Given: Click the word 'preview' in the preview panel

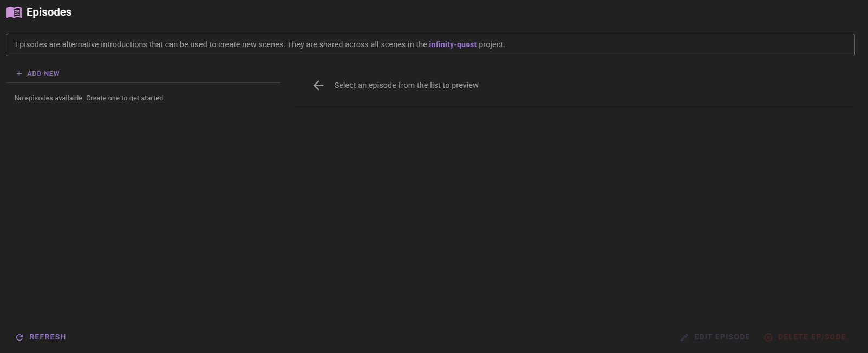Looking at the screenshot, I should click(x=465, y=85).
